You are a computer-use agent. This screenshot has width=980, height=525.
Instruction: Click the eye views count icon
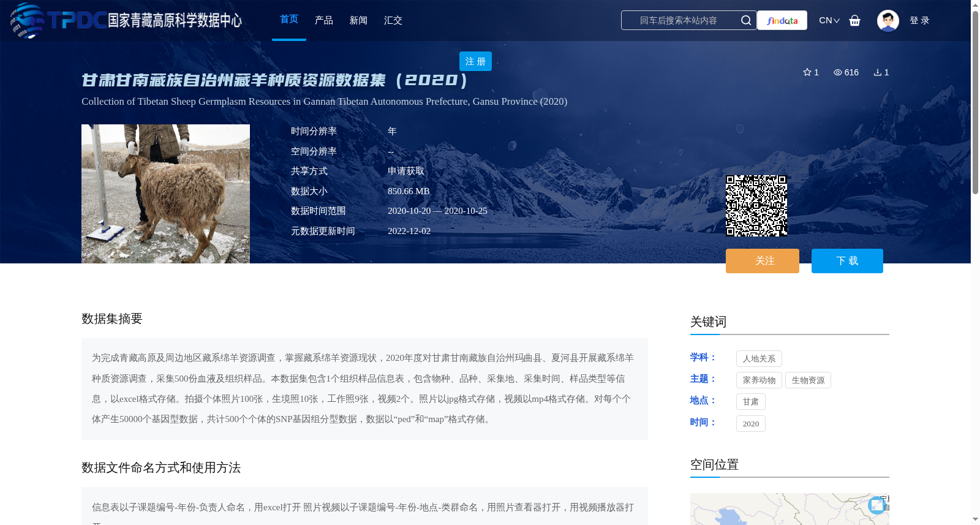[x=837, y=72]
